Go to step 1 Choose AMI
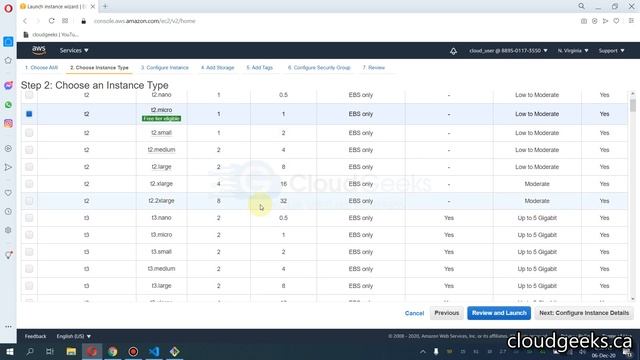This screenshot has width=640, height=360. [x=41, y=68]
